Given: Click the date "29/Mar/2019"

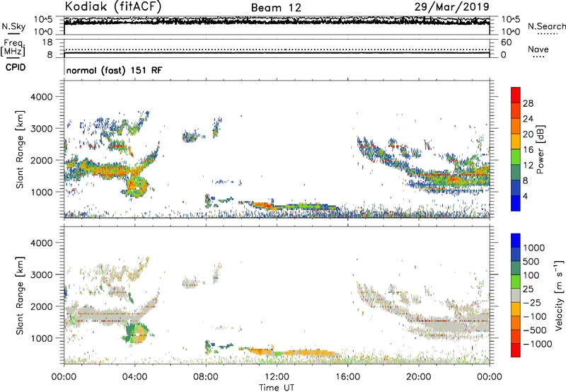Looking at the screenshot, I should pos(451,6).
